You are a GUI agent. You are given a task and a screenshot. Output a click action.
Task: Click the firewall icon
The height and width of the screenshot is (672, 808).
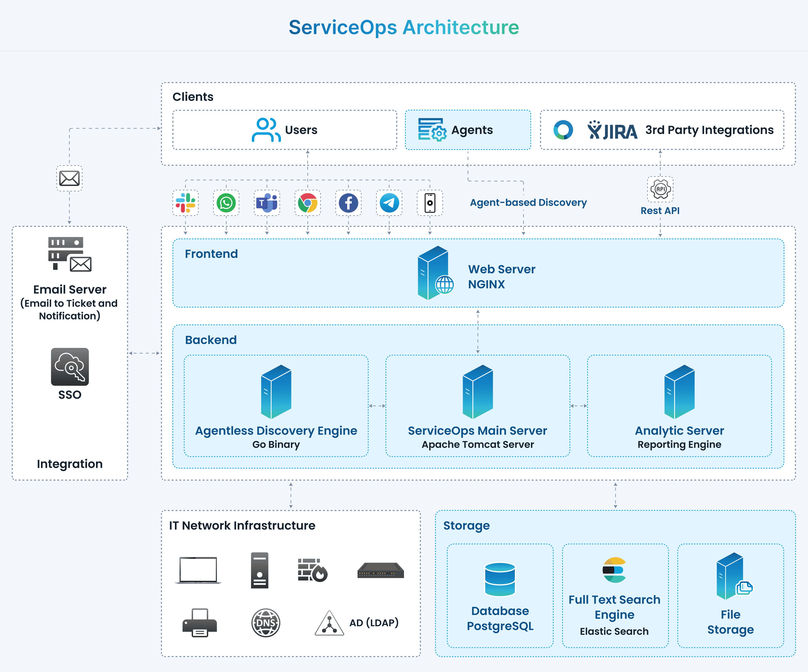tap(312, 570)
